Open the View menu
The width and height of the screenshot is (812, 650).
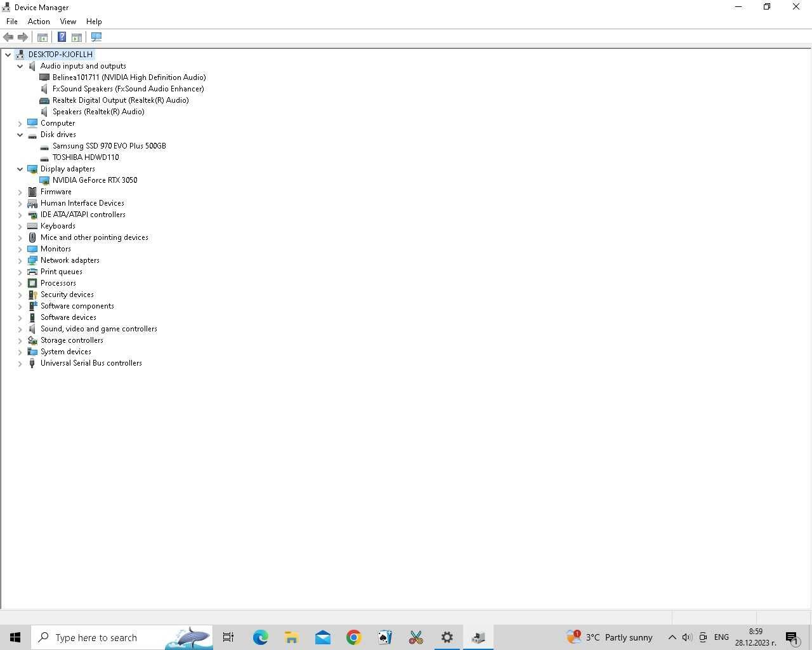point(68,22)
